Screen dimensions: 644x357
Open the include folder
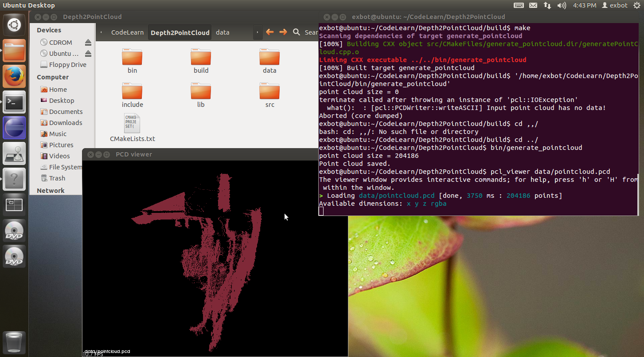click(x=132, y=95)
